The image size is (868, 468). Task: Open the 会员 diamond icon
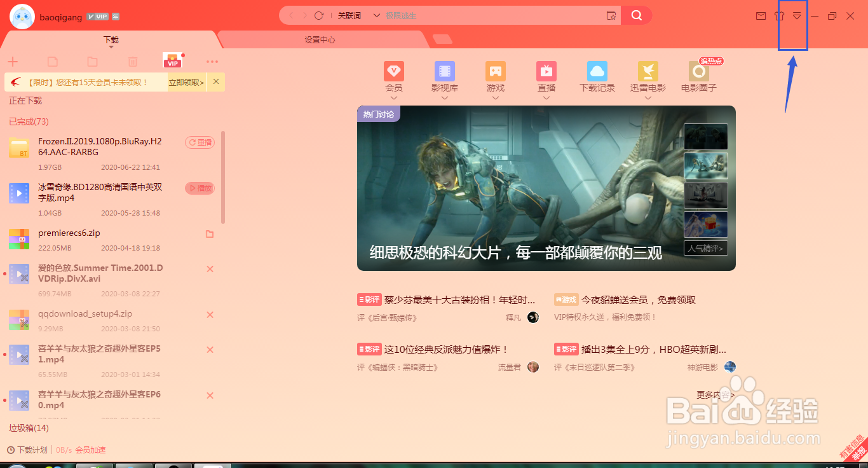[x=394, y=71]
